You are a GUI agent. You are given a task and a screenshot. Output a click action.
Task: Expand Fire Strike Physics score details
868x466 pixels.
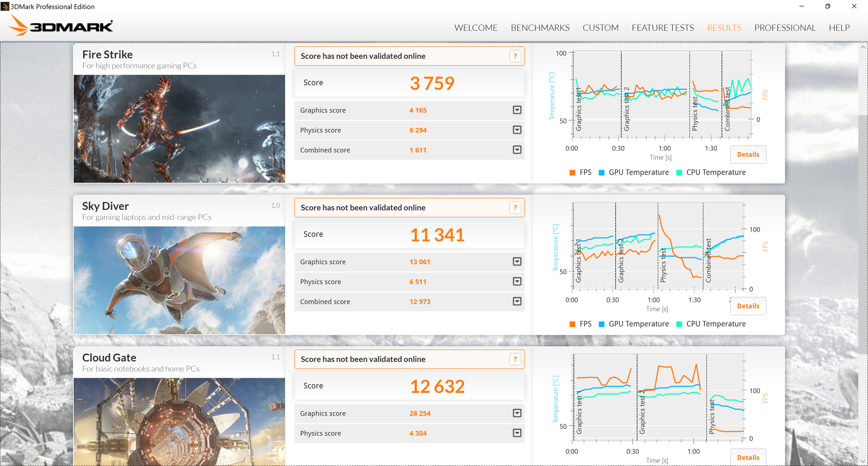point(517,130)
